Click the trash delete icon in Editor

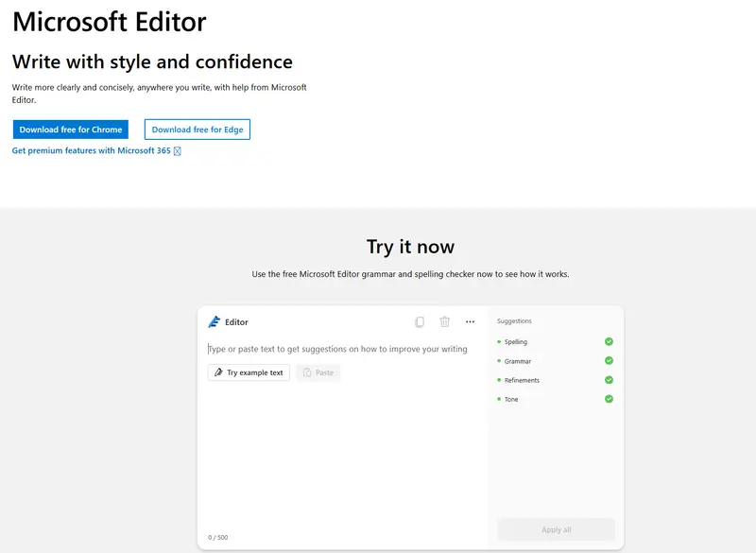444,321
